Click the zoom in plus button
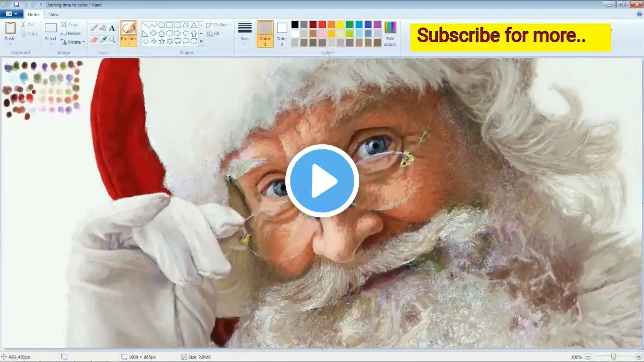Viewport: 644px width, 362px height. pyautogui.click(x=639, y=357)
